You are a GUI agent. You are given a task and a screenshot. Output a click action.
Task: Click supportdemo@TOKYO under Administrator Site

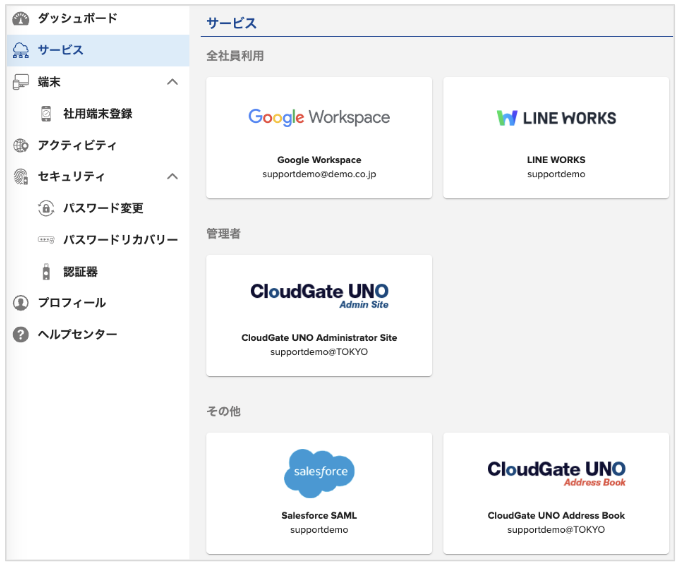point(319,352)
